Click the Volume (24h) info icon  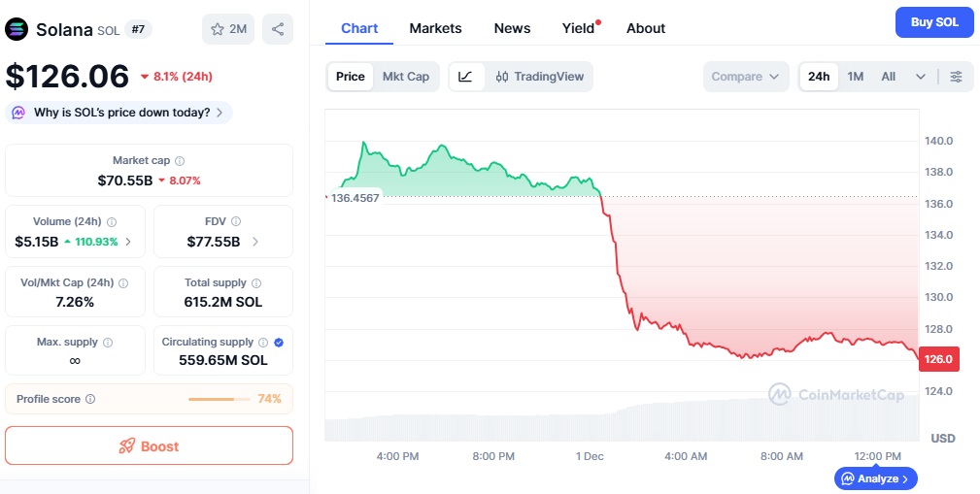[x=112, y=221]
